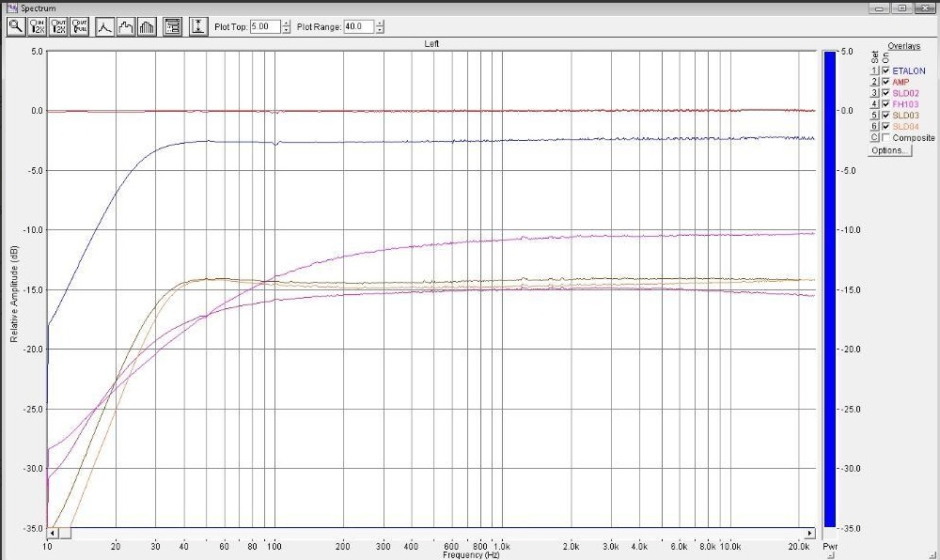Select the zoom out 2X tool
The width and height of the screenshot is (940, 560).
tap(59, 27)
